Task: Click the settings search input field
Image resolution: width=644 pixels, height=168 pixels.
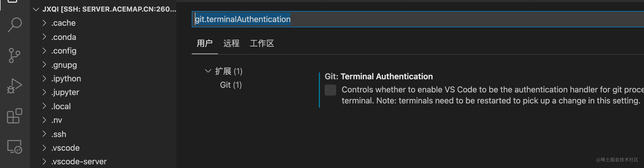Action: 368,19
